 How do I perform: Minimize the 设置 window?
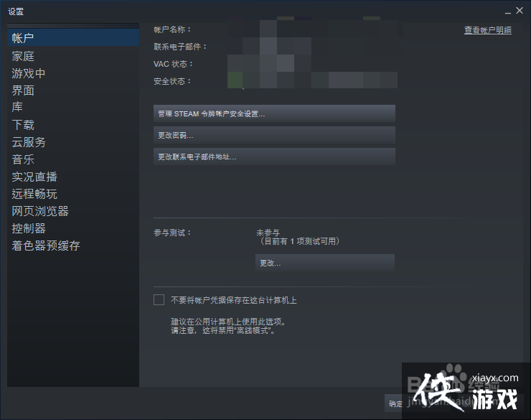point(507,11)
